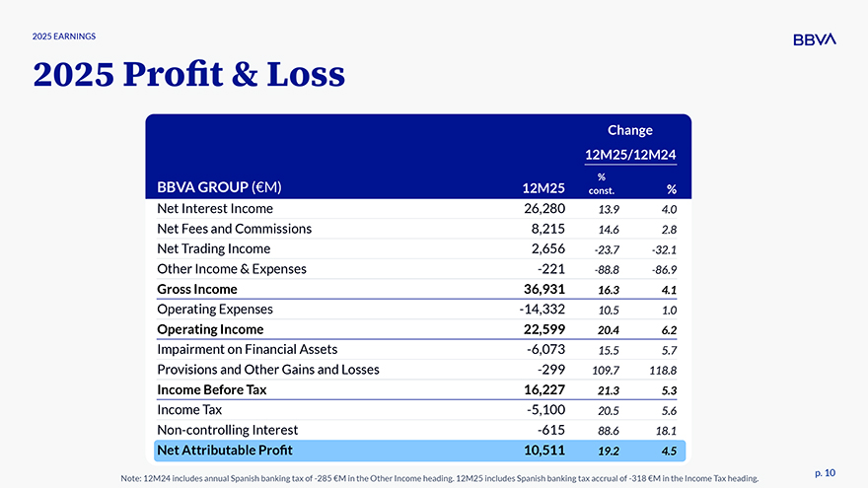
Task: Click the value 26,280
Action: click(544, 209)
